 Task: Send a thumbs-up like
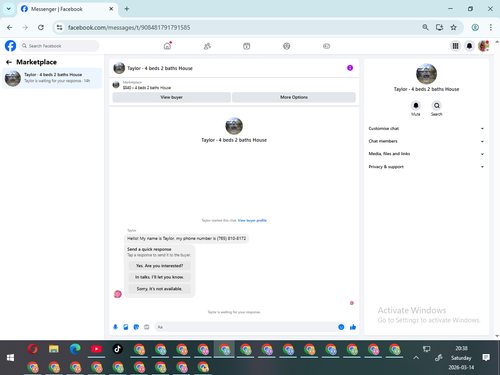point(353,327)
